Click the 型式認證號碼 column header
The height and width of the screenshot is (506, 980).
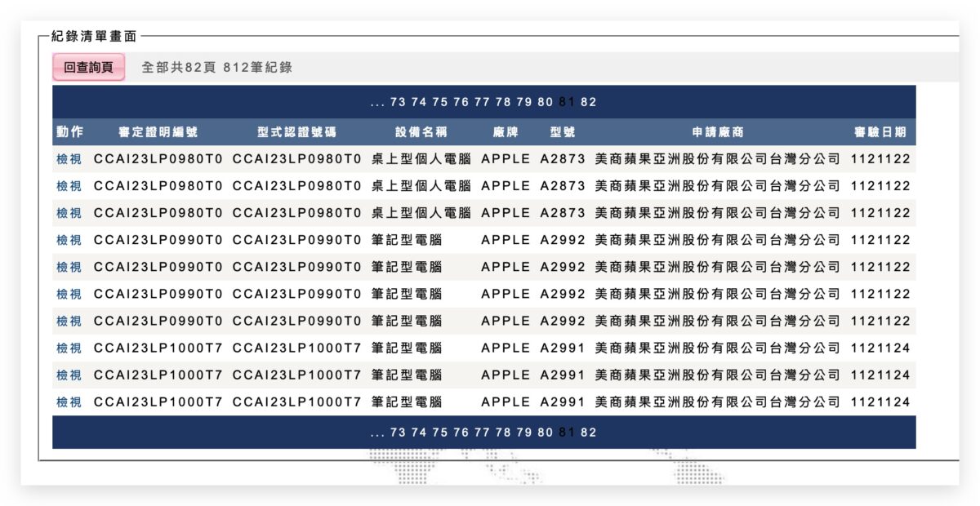coord(296,132)
